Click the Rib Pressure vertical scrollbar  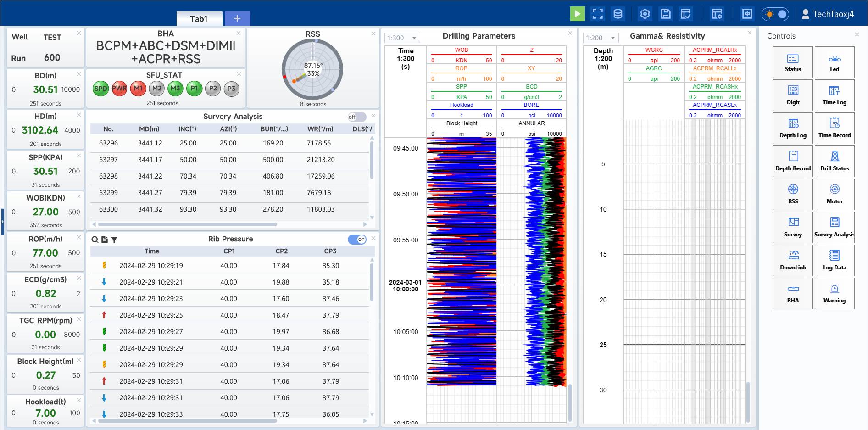372,282
